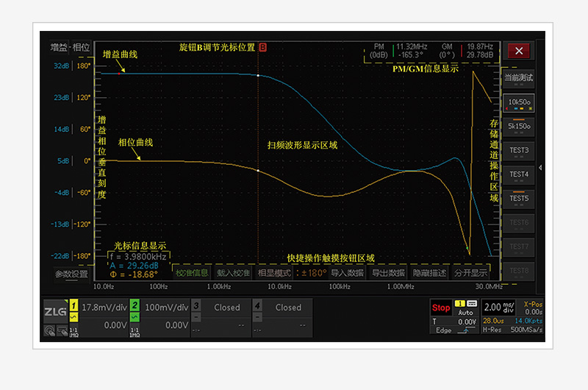Click the ZLG logo menu button
588x390 pixels.
56,311
